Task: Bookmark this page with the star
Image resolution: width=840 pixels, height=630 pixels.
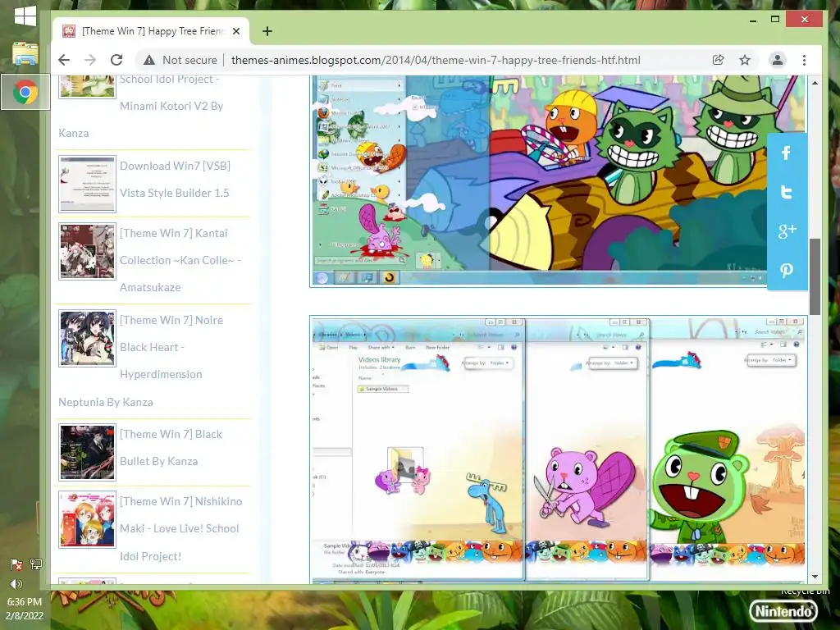Action: pos(745,60)
